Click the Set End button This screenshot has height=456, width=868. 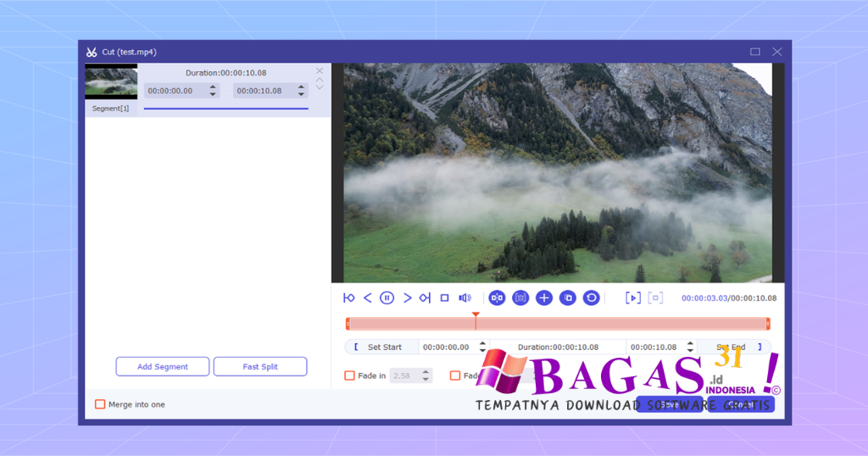point(734,347)
